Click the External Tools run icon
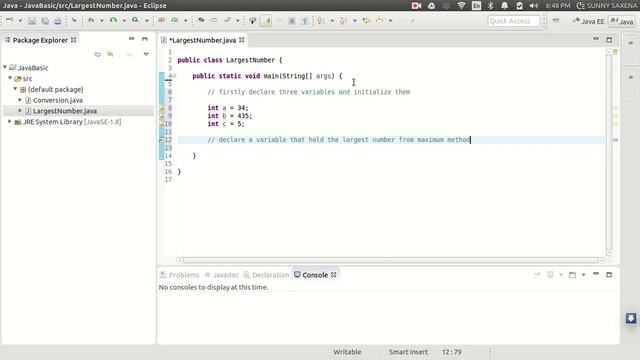This screenshot has height=360, width=640. (136, 20)
